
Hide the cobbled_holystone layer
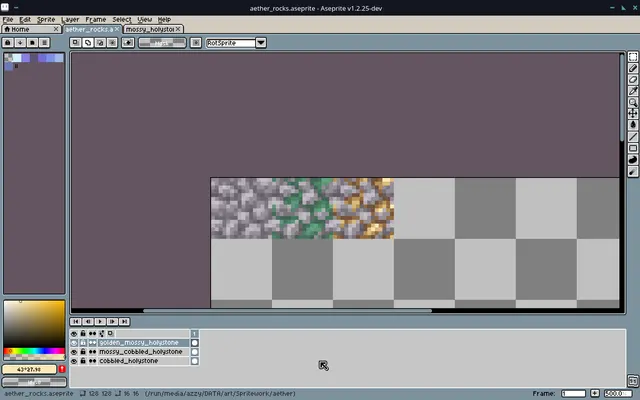tap(74, 361)
